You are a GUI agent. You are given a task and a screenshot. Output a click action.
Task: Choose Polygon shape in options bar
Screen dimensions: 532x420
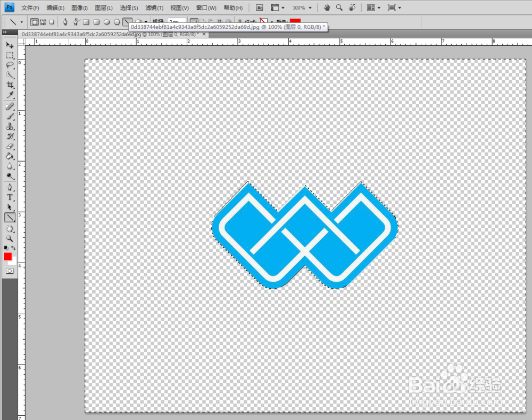point(117,22)
